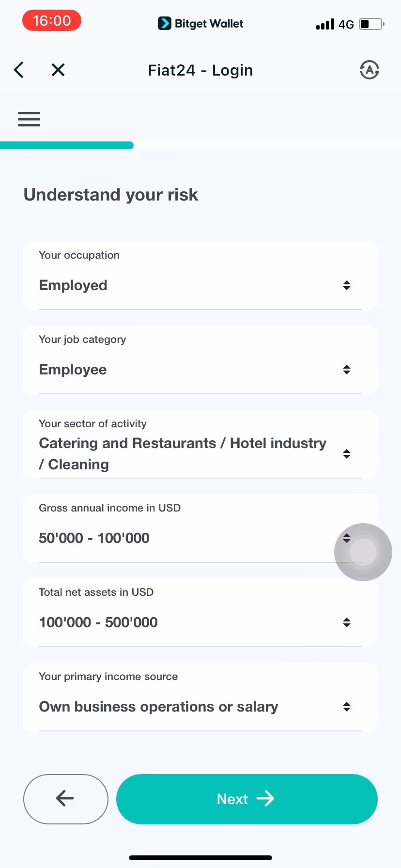The width and height of the screenshot is (401, 868).
Task: Tap the Fiat24 - Login title
Action: pyautogui.click(x=200, y=70)
